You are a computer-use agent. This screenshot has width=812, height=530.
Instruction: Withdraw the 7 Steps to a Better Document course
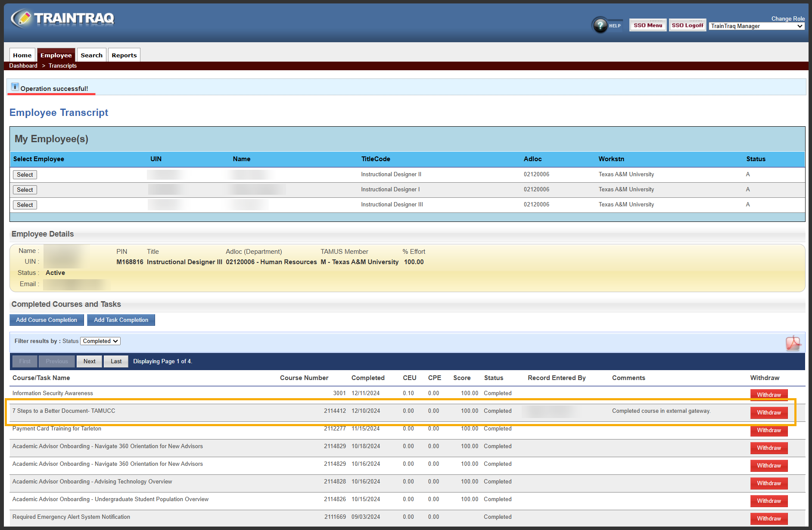(x=769, y=412)
